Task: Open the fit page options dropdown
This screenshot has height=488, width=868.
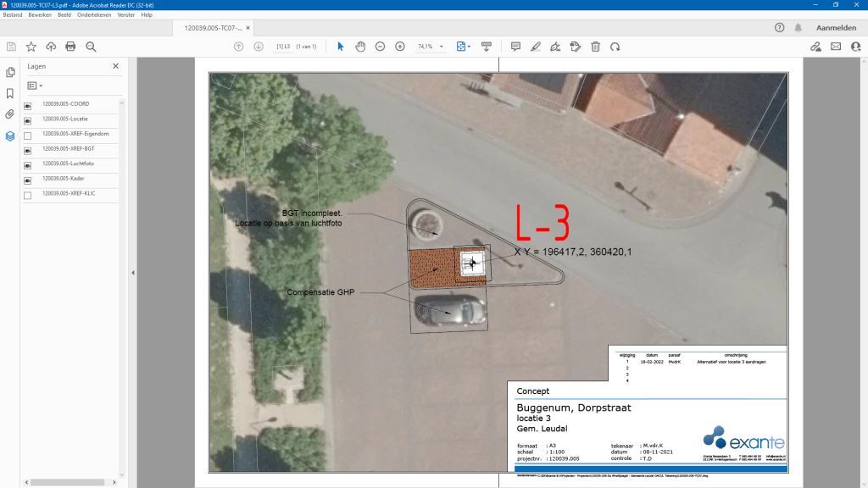Action: point(463,47)
